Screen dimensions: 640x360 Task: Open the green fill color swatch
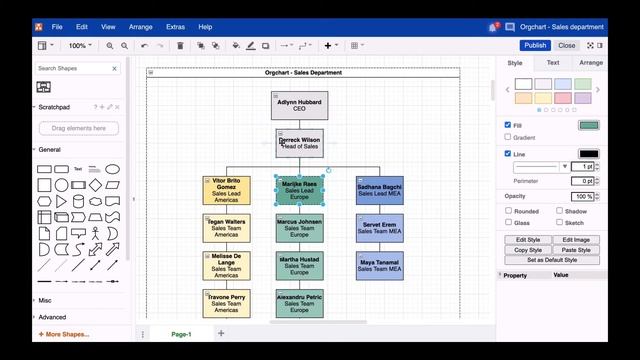pos(588,125)
